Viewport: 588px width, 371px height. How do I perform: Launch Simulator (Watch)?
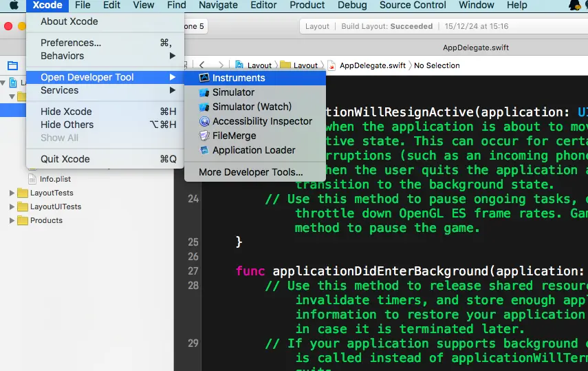click(x=255, y=107)
